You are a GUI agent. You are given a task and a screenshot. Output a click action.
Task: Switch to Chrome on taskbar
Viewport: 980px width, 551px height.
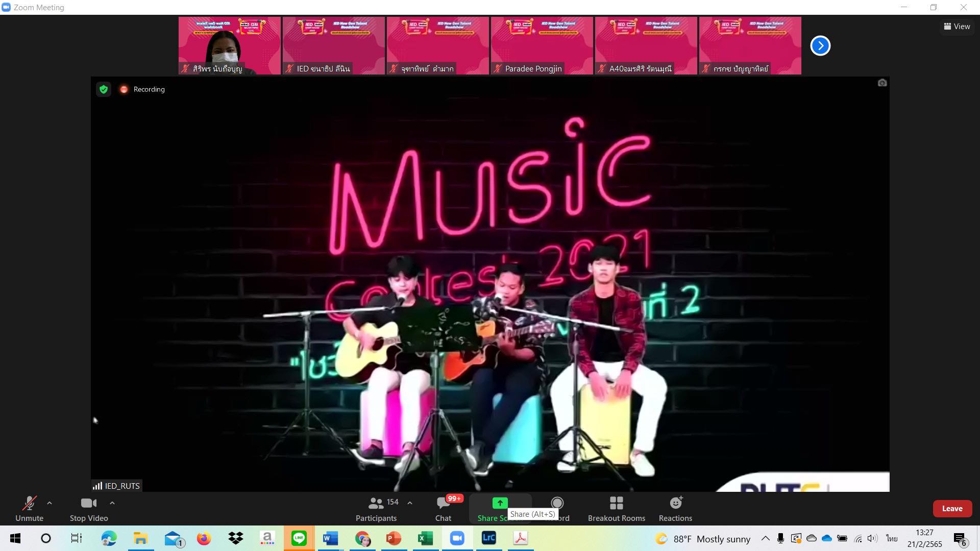pos(362,538)
